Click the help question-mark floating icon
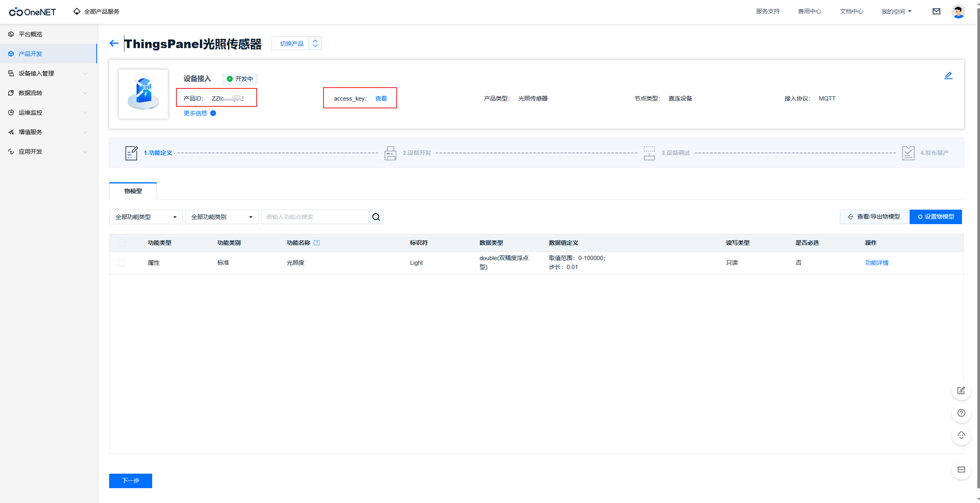The height and width of the screenshot is (503, 980). click(x=961, y=413)
